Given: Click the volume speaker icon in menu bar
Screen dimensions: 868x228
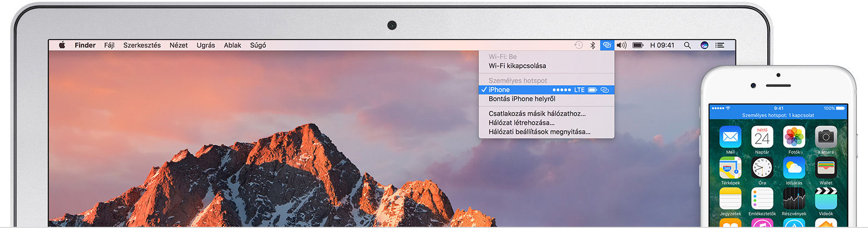Looking at the screenshot, I should [622, 45].
